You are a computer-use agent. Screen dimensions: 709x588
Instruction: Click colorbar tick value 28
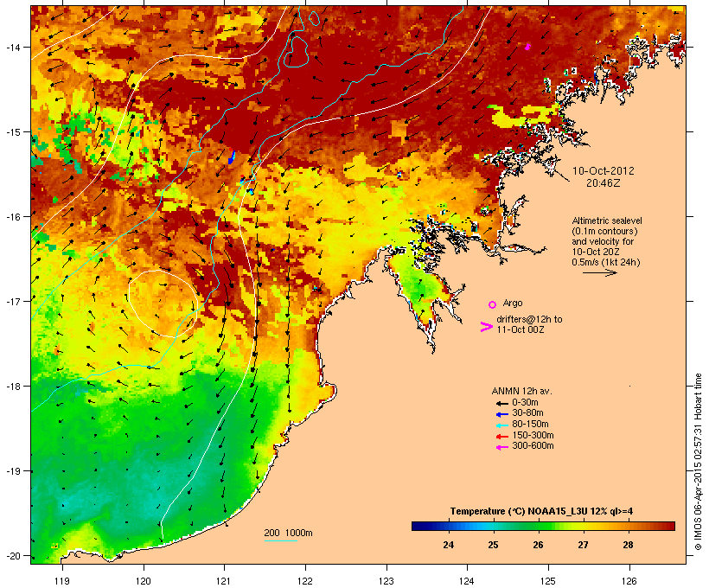[628, 545]
